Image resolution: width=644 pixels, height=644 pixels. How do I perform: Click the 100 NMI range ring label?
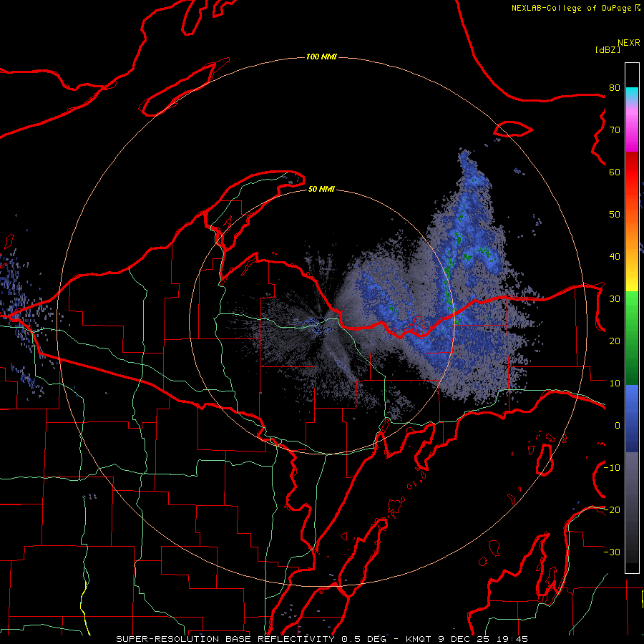(x=321, y=57)
